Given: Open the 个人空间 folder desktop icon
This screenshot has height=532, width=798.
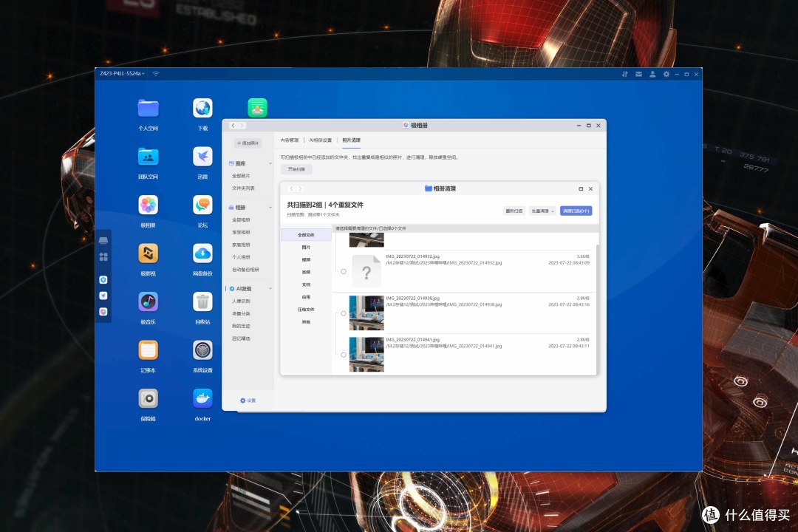Looking at the screenshot, I should coord(148,109).
